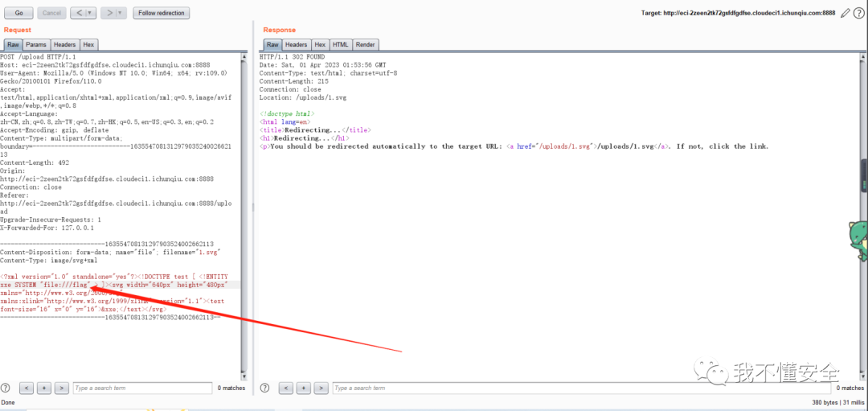
Task: Switch to Request Params tab
Action: point(36,45)
